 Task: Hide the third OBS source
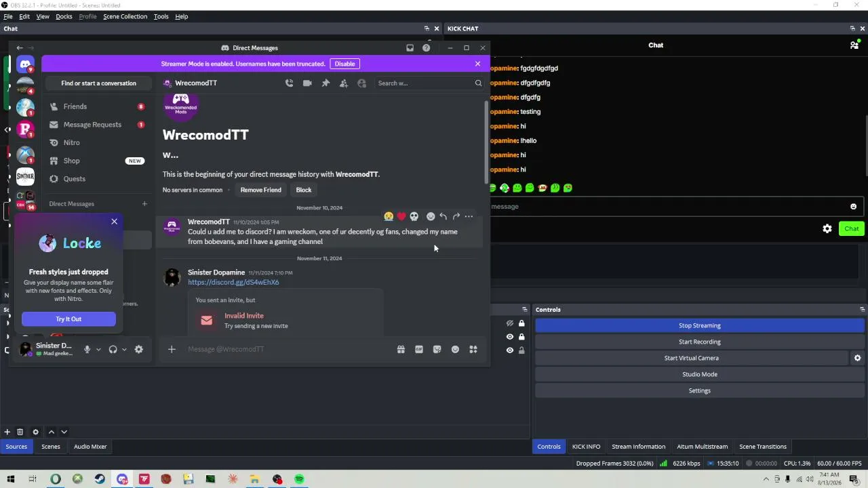(x=510, y=350)
